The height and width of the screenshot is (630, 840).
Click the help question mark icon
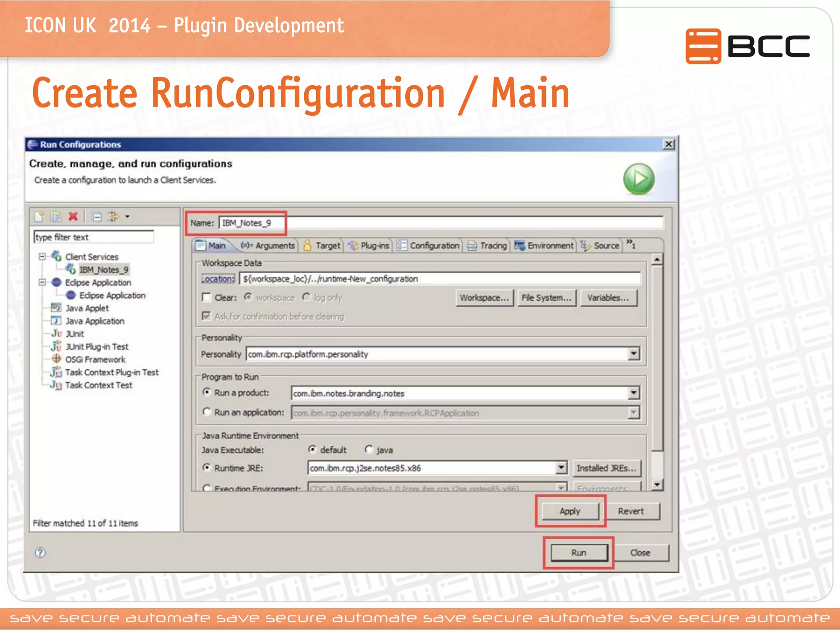pyautogui.click(x=40, y=552)
